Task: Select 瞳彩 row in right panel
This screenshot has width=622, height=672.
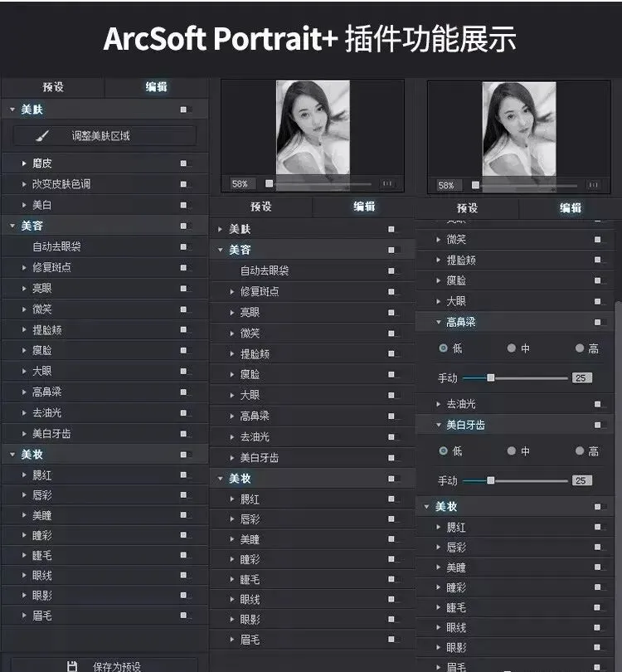Action: [515, 587]
